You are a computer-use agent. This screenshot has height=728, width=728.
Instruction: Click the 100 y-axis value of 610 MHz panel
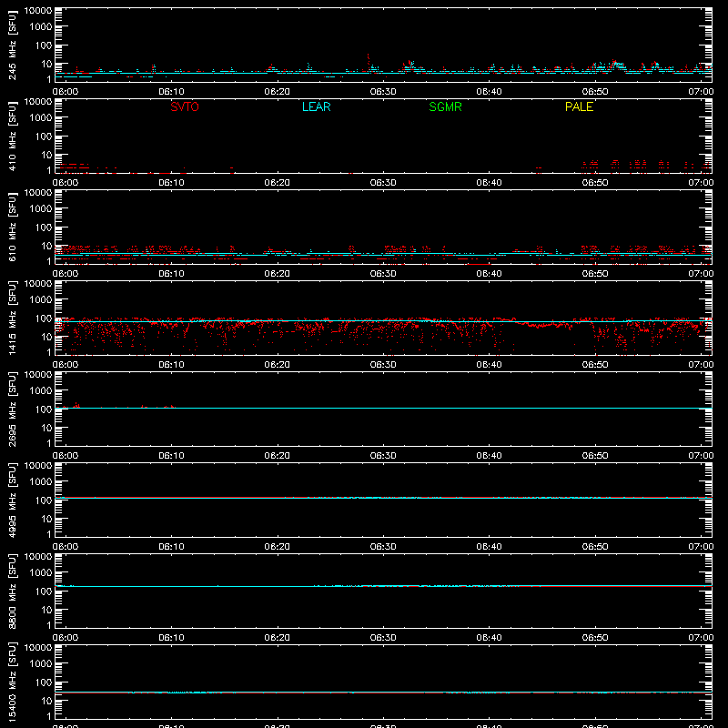[x=44, y=227]
